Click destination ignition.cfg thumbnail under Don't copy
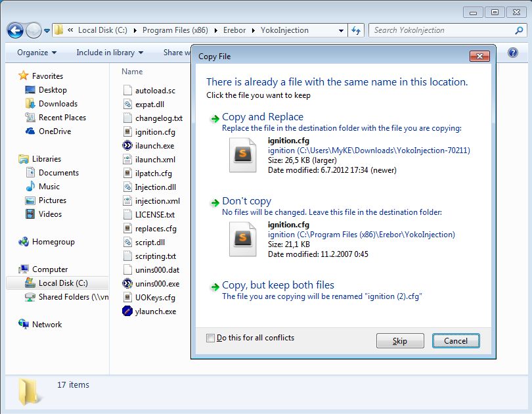This screenshot has width=532, height=414. pos(242,239)
